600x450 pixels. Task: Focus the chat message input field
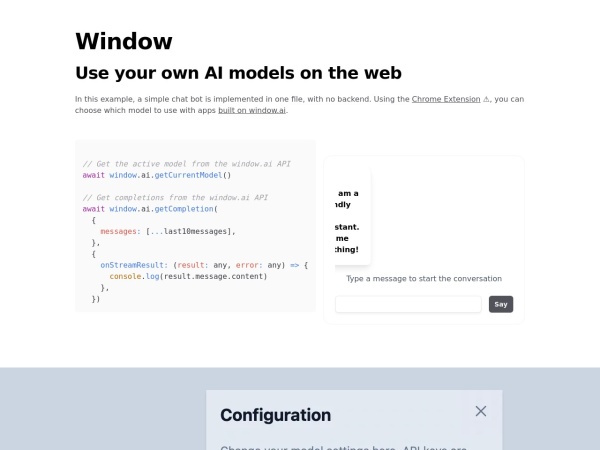[x=408, y=304]
